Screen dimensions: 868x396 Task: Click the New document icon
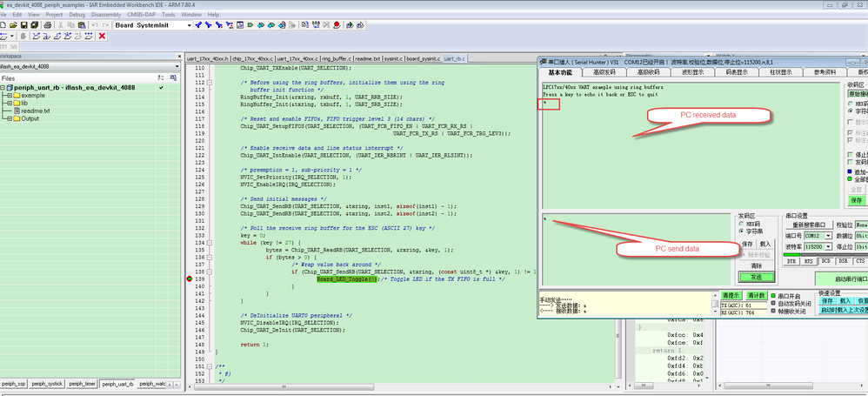pos(4,25)
